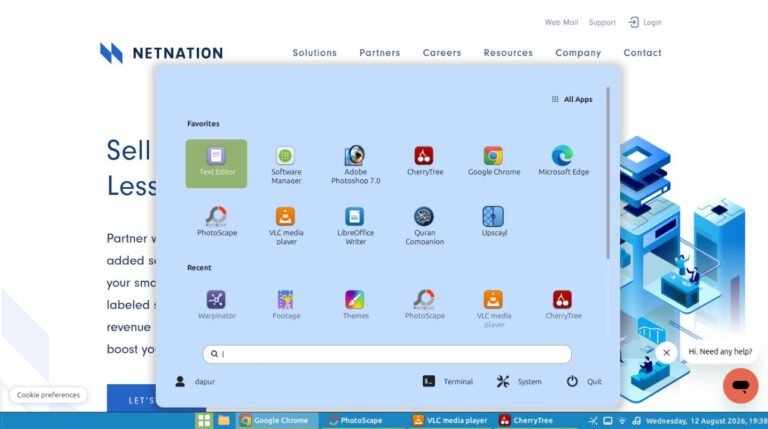Launch Software Manager from Favorites

coord(286,164)
